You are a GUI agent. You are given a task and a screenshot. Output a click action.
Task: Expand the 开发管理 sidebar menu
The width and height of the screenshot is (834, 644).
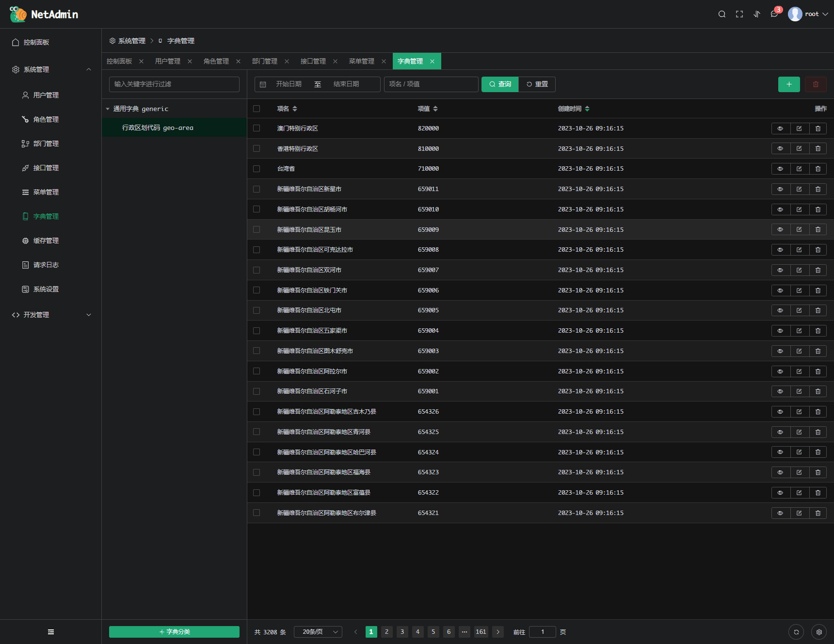point(51,315)
